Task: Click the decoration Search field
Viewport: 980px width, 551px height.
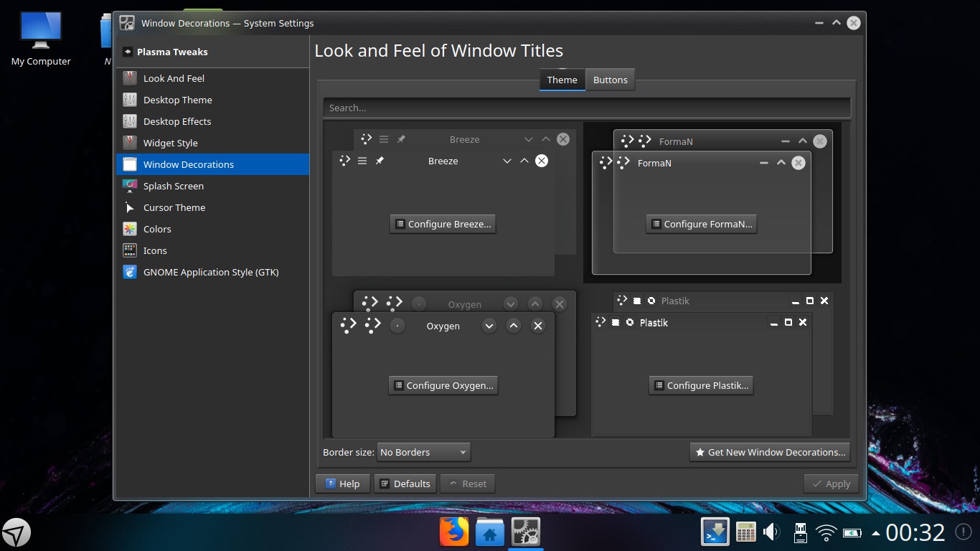Action: coord(586,108)
